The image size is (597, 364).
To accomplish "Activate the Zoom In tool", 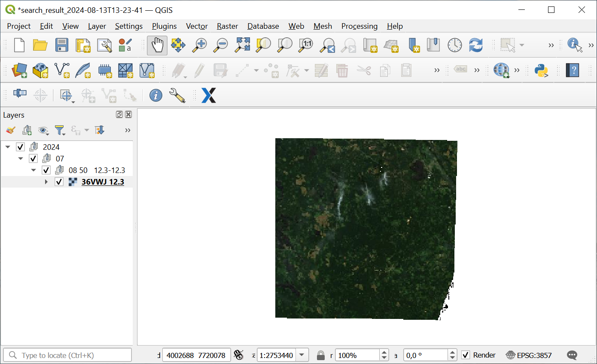I will coord(199,45).
